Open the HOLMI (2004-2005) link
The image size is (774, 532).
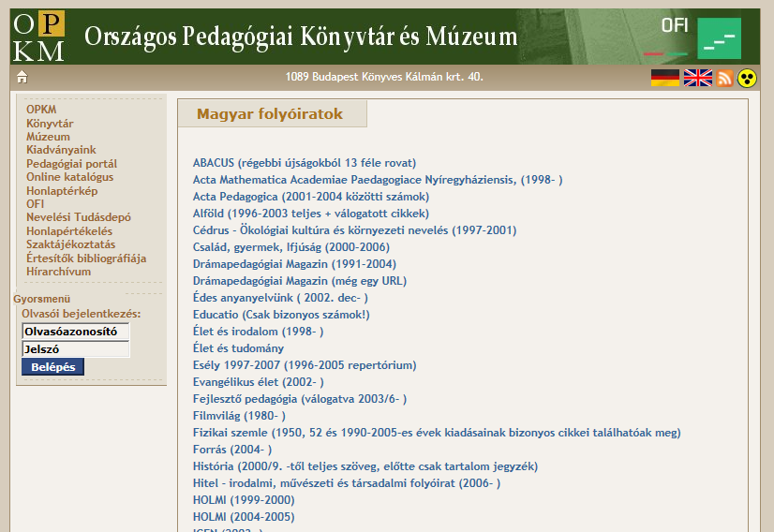[x=244, y=517]
